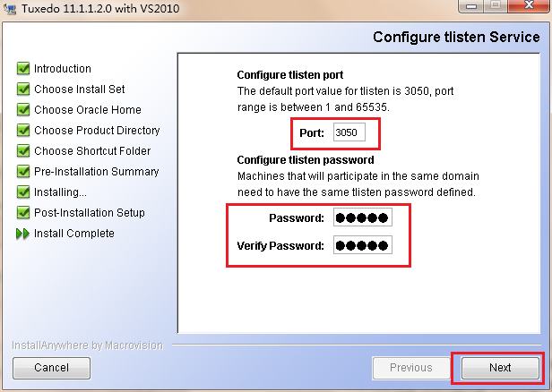552x392 pixels.
Task: Click the green checkmark beside Introduction
Action: 23,69
